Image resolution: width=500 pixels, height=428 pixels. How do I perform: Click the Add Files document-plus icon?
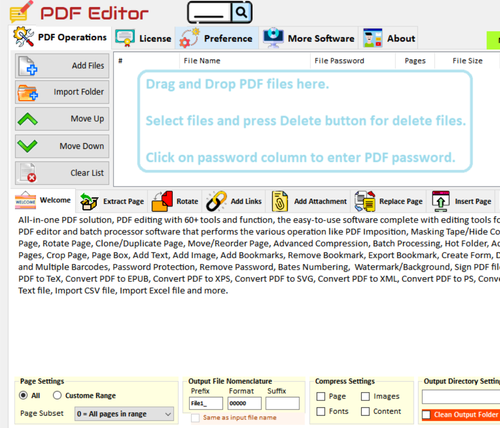(x=28, y=66)
